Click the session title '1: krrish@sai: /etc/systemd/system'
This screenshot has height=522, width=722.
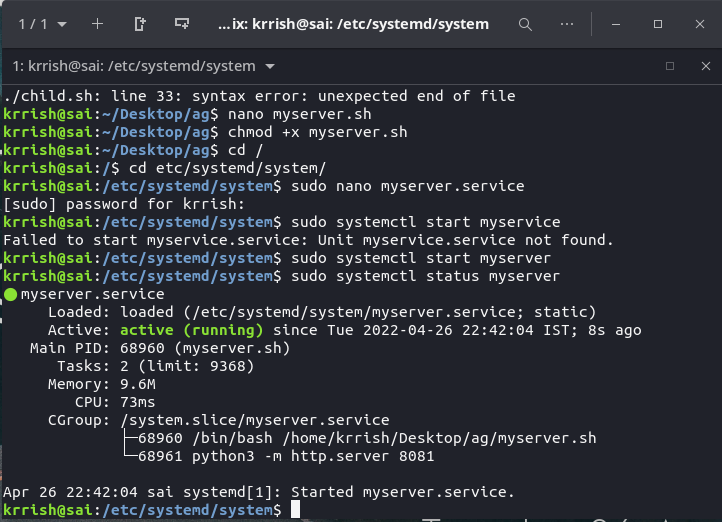pos(134,66)
